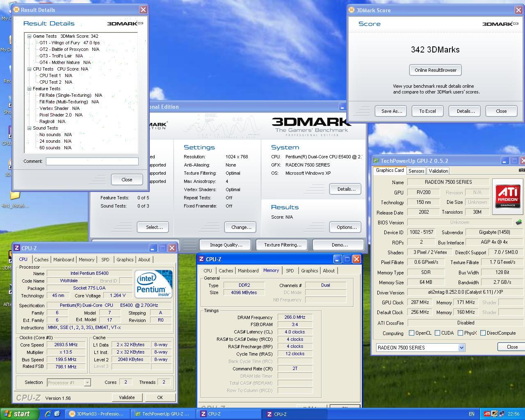This screenshot has height=420, width=525.
Task: Open the Memory tab in left CPU-Z window
Action: (87, 260)
